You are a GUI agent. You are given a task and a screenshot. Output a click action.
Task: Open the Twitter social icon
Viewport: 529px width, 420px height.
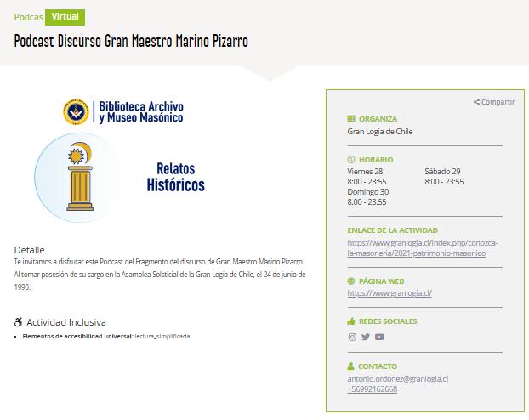click(366, 337)
